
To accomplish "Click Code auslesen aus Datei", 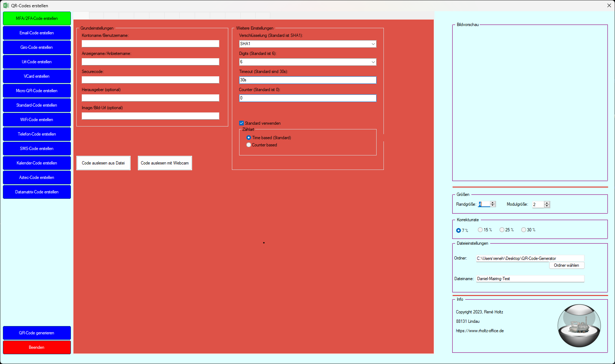I will (103, 163).
